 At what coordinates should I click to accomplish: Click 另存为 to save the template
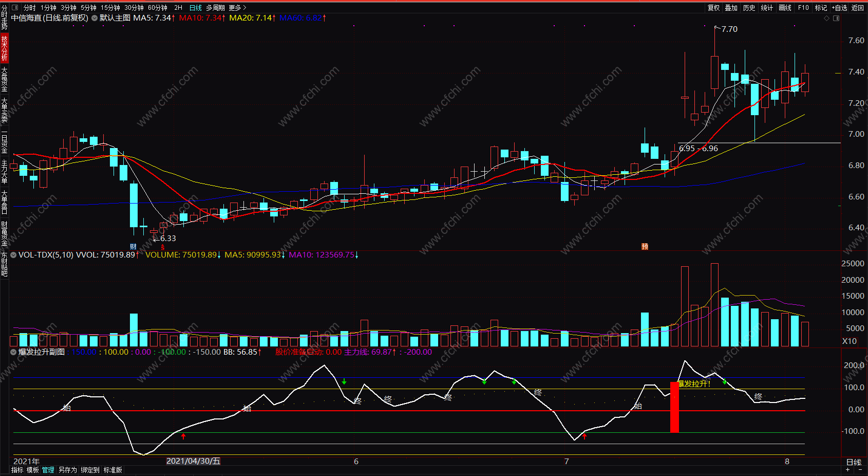67,470
